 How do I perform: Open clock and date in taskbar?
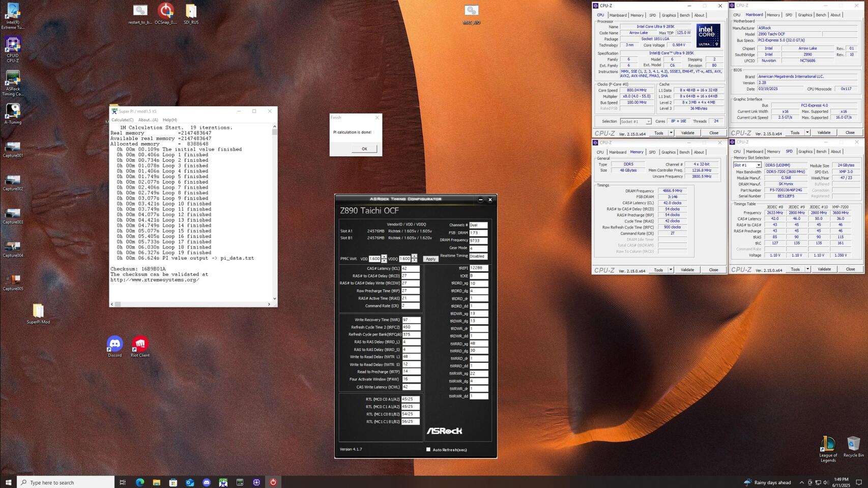click(842, 482)
